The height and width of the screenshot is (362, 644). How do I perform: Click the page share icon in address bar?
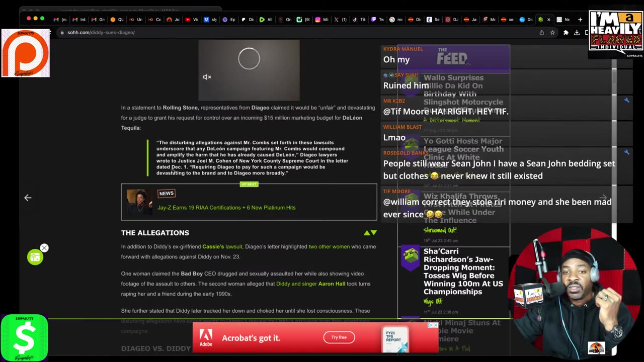point(541,32)
